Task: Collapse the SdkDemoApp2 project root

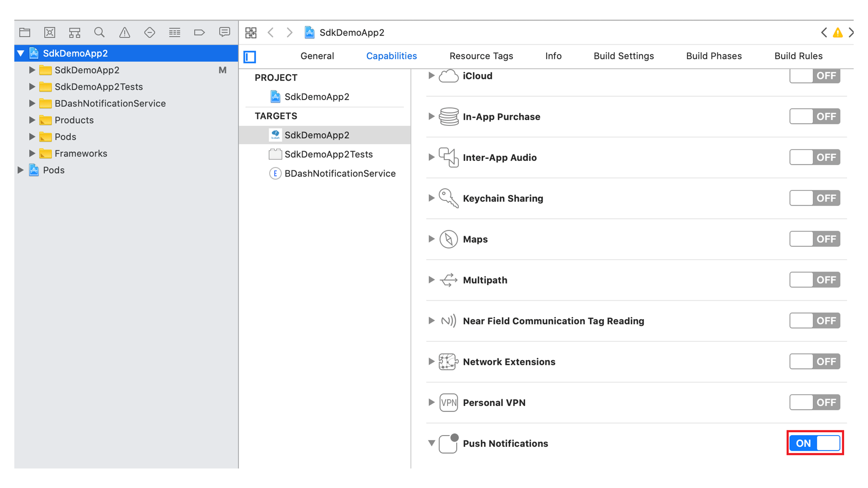Action: tap(20, 53)
